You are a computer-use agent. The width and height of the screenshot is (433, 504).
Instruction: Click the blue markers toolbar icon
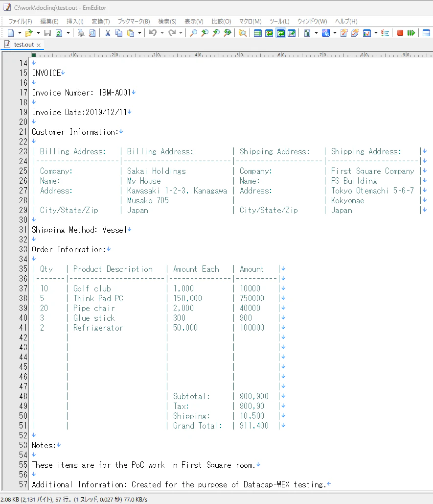[325, 33]
